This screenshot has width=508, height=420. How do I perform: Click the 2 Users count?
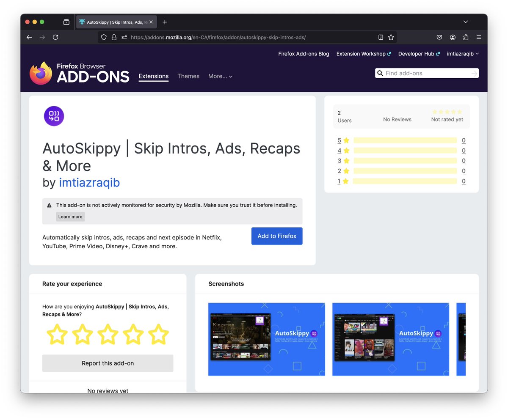345,117
